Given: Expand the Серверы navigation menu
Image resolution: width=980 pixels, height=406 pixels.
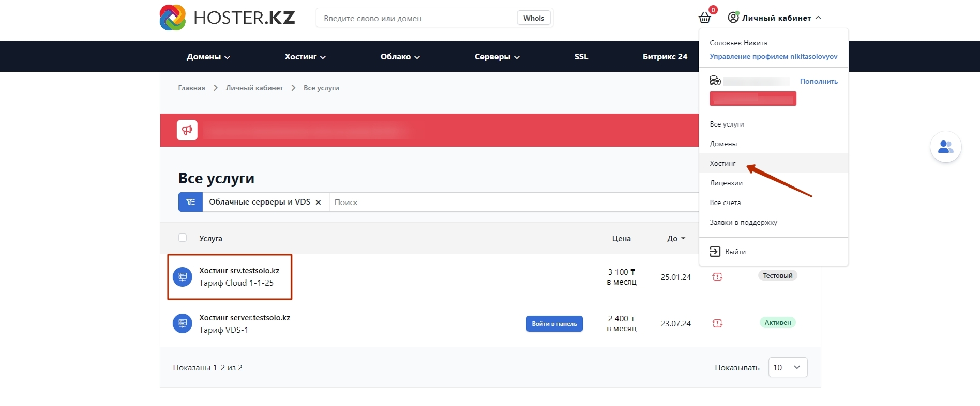Looking at the screenshot, I should point(497,57).
